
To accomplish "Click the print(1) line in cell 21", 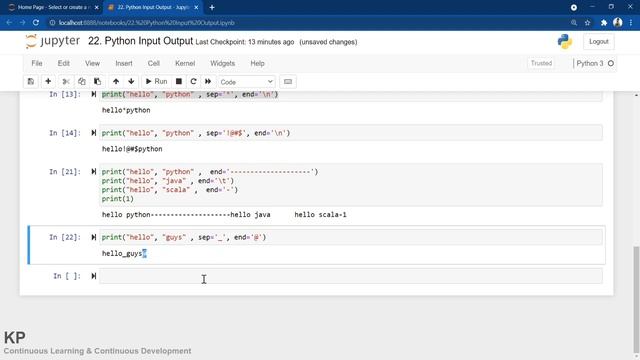I will point(118,199).
